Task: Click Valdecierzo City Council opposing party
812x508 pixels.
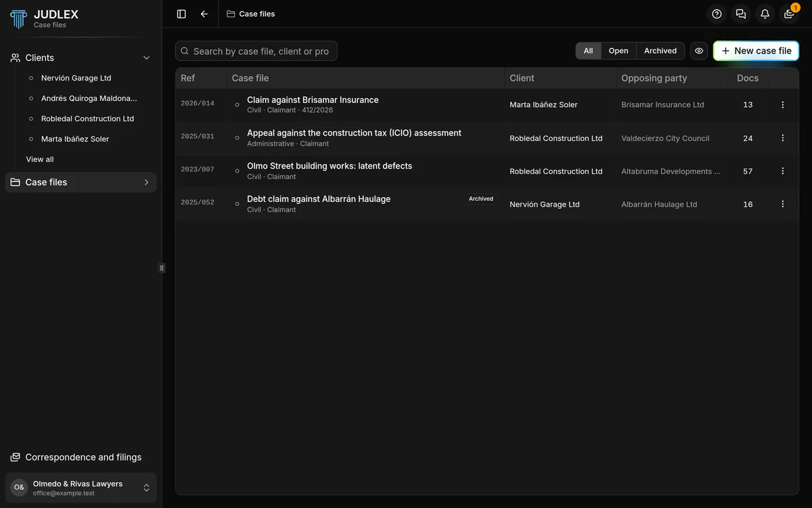Action: tap(665, 138)
